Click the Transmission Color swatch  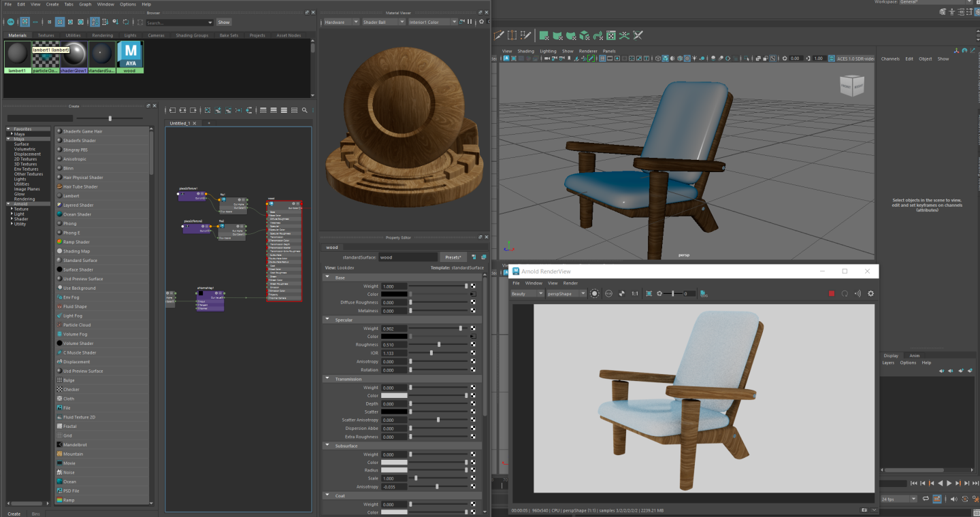[x=394, y=396]
